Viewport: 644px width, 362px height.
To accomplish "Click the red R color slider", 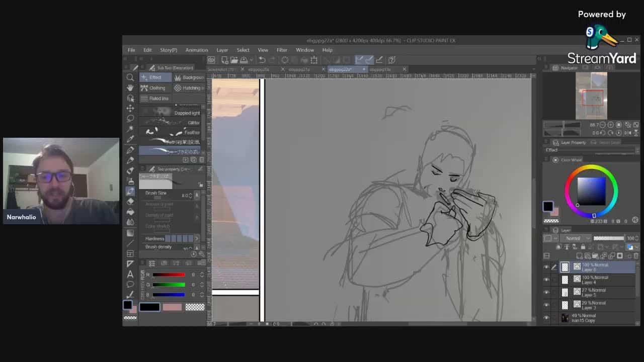I will 169,275.
